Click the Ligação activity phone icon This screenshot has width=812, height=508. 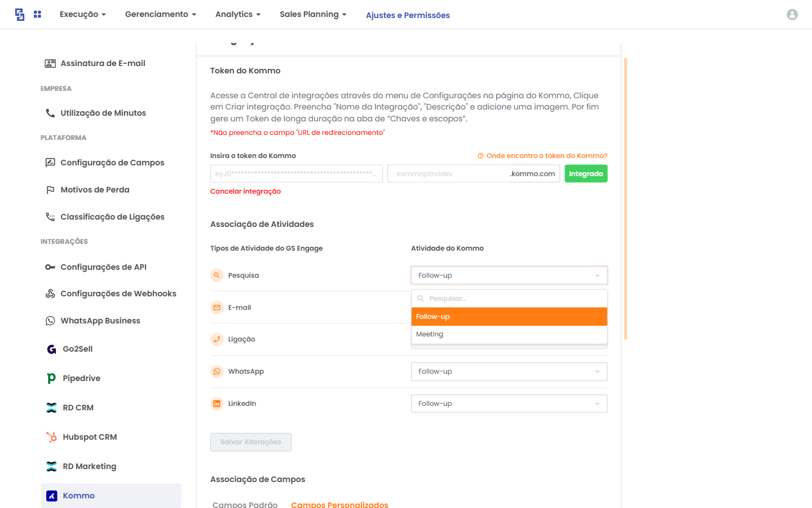(x=217, y=339)
